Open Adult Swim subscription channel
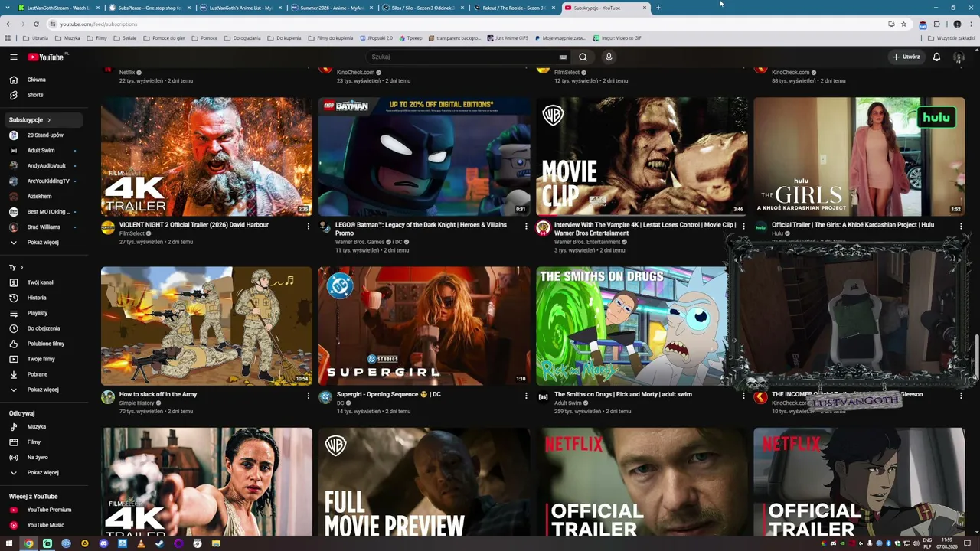 tap(41, 151)
